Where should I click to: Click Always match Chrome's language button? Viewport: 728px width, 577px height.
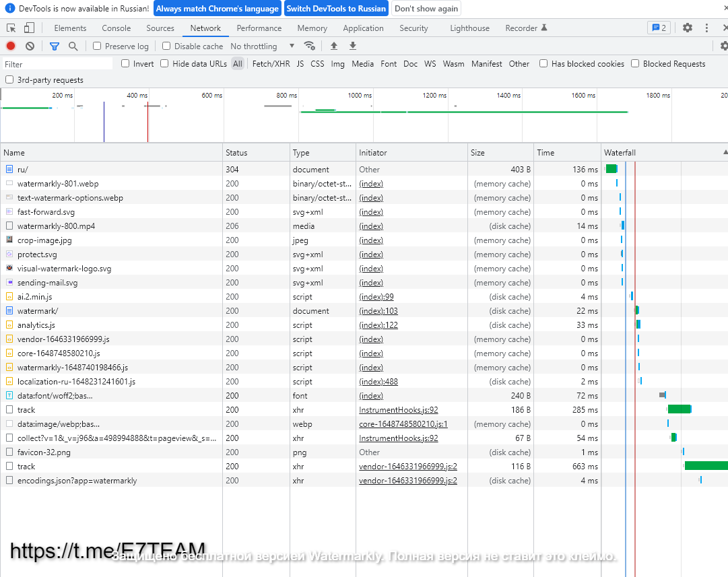(x=218, y=8)
